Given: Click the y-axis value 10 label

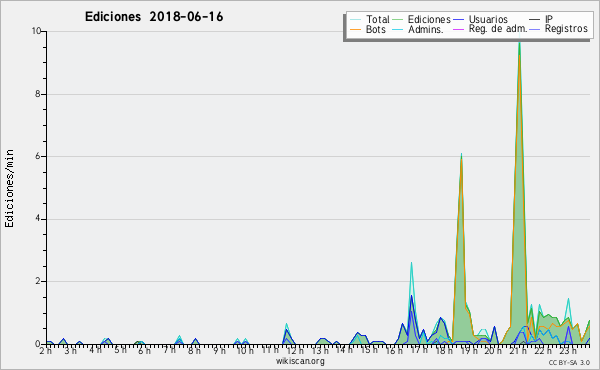Looking at the screenshot, I should (x=36, y=31).
